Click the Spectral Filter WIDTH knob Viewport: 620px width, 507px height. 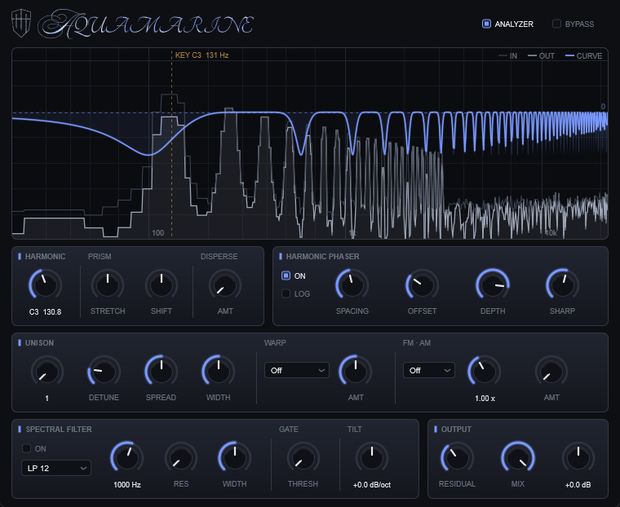coord(234,458)
